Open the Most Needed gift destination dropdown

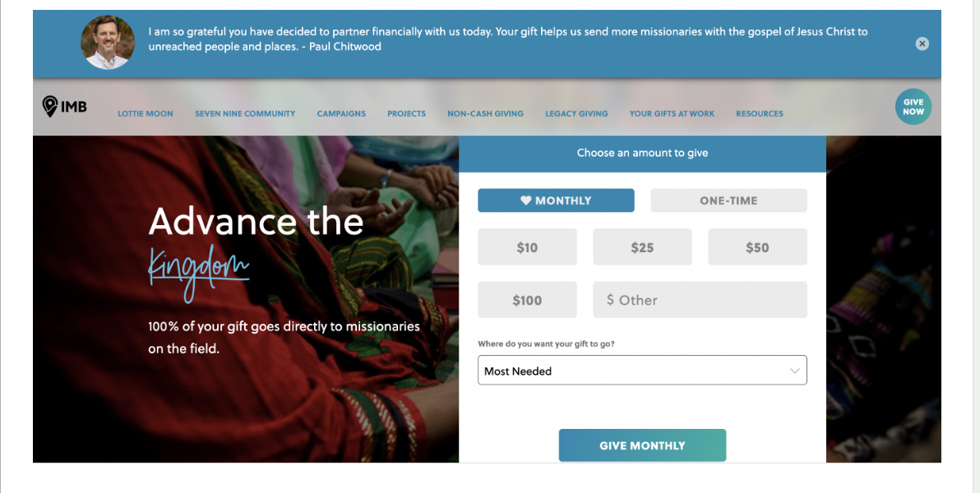click(642, 371)
